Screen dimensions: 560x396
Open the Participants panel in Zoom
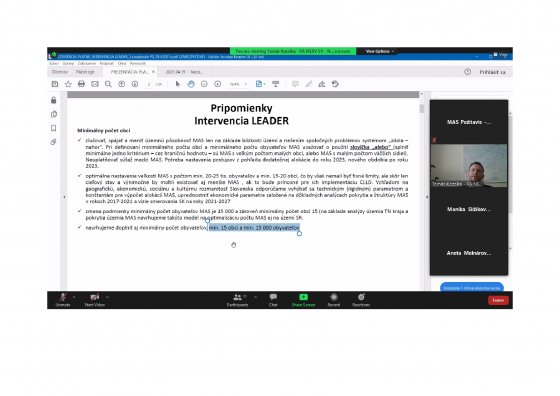[237, 300]
